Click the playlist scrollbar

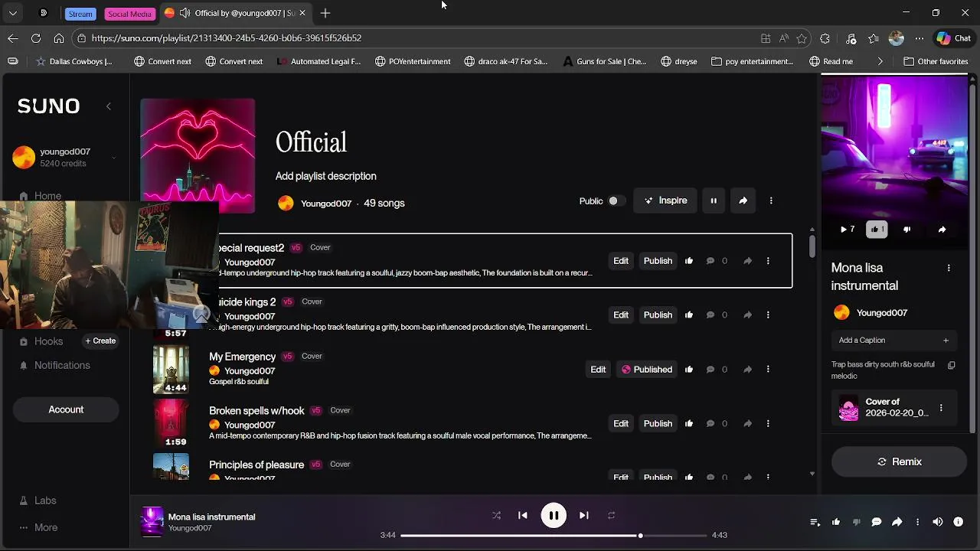[x=812, y=246]
